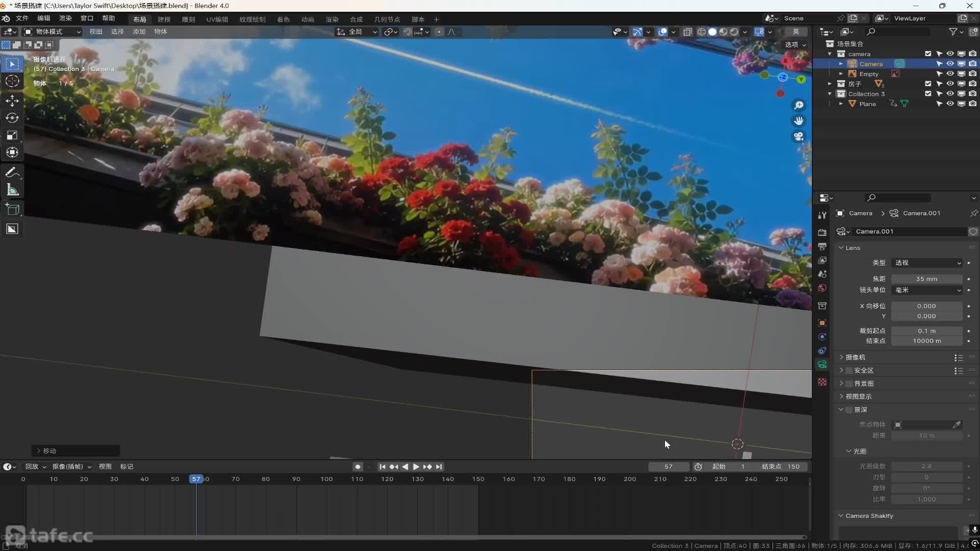Screen dimensions: 980x551
Task: Open the 类型 透视 lens type dropdown
Action: click(x=927, y=263)
